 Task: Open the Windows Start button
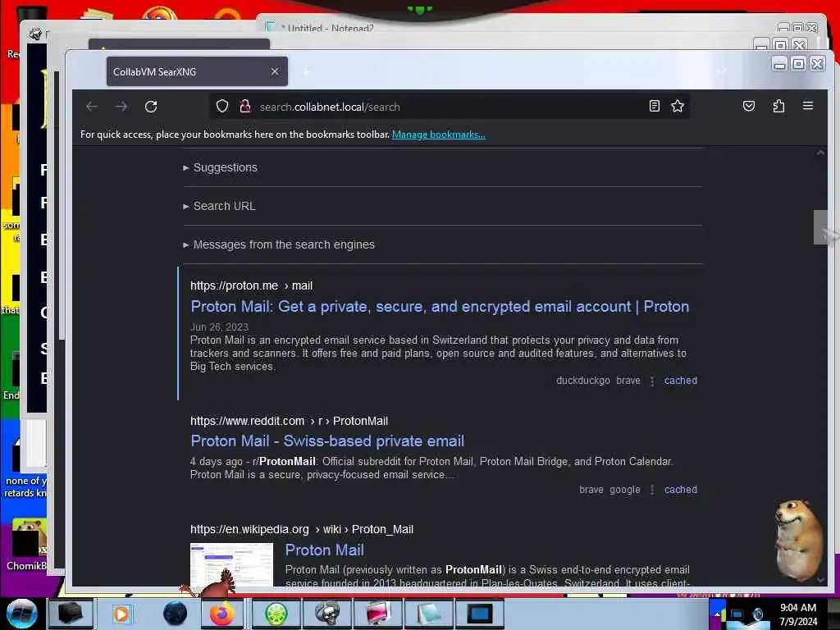tap(21, 614)
